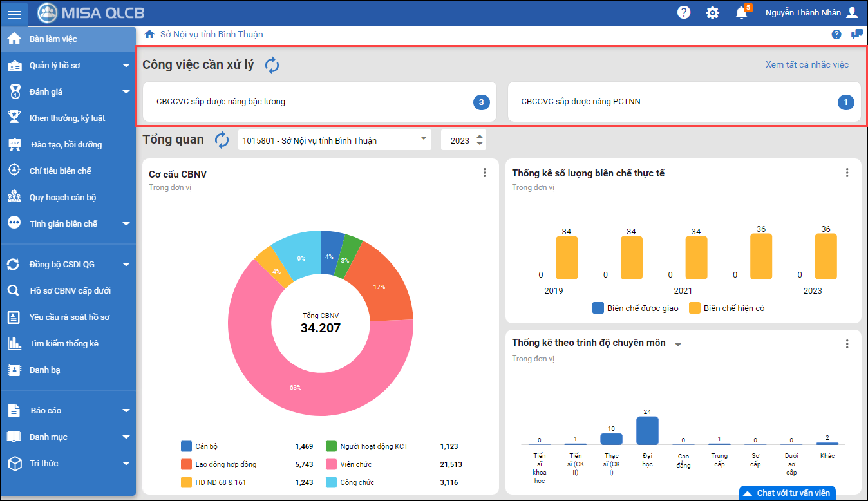The width and height of the screenshot is (868, 501).
Task: Click the notification bell icon
Action: pos(741,13)
